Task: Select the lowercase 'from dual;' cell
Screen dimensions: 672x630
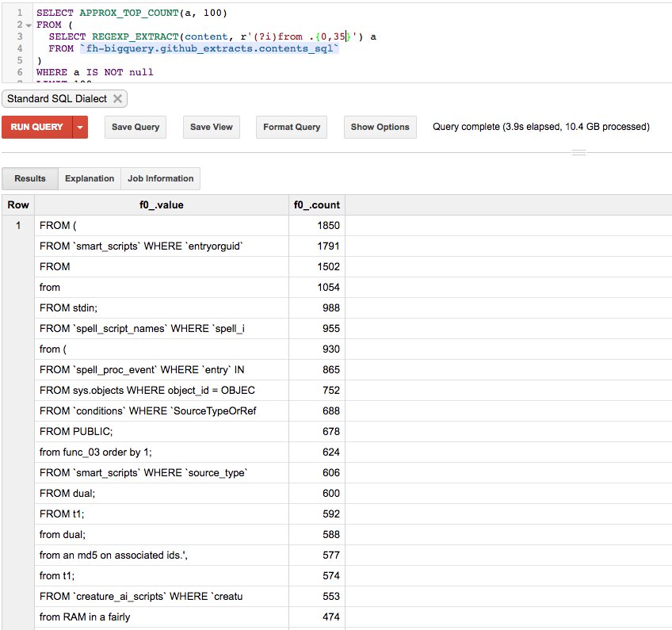Action: point(162,534)
